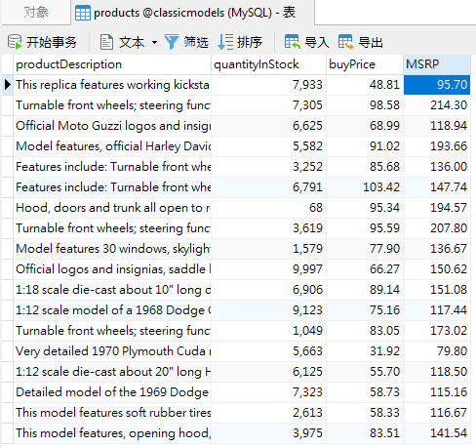Click the cell 'This replica features working kicksta'
Viewport: 476px width, 448px height.
click(x=112, y=85)
